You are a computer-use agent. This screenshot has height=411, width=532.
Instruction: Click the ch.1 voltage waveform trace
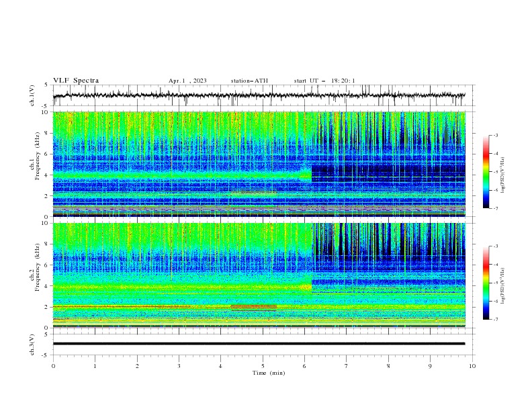click(x=259, y=95)
